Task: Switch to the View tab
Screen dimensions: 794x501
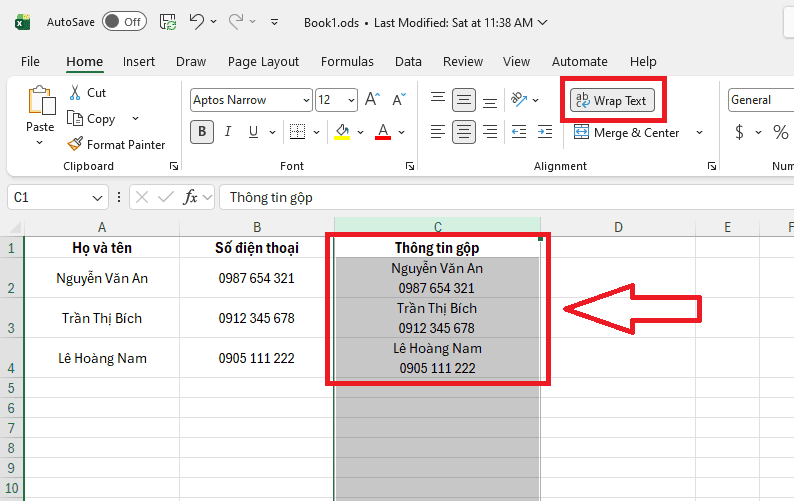Action: (516, 61)
